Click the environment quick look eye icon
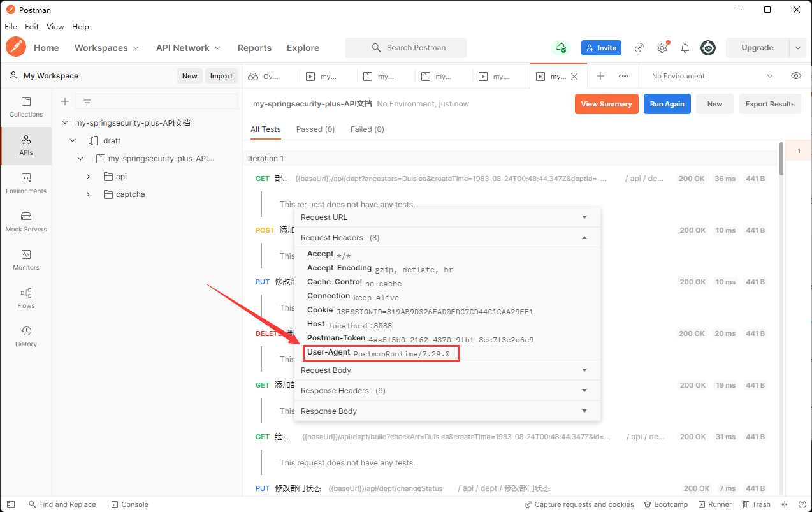Image resolution: width=812 pixels, height=512 pixels. 796,76
